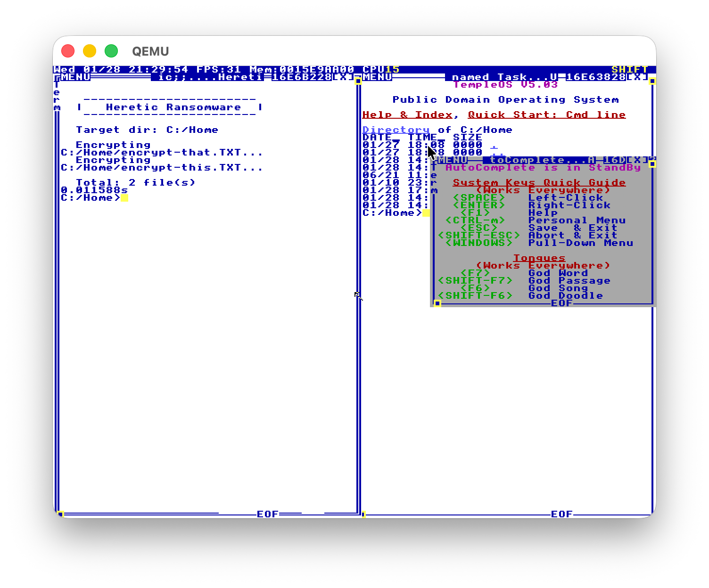Close the Heretic terminal window with [X]
The image size is (709, 588).
[343, 77]
